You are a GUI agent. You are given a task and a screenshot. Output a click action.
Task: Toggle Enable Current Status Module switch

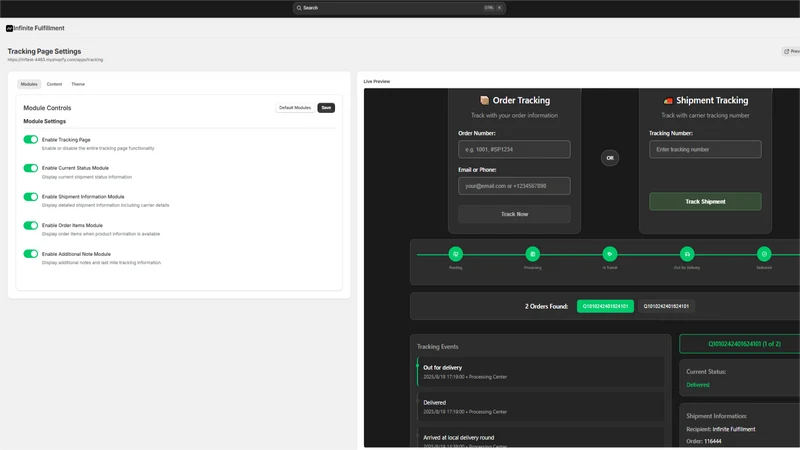pyautogui.click(x=31, y=168)
